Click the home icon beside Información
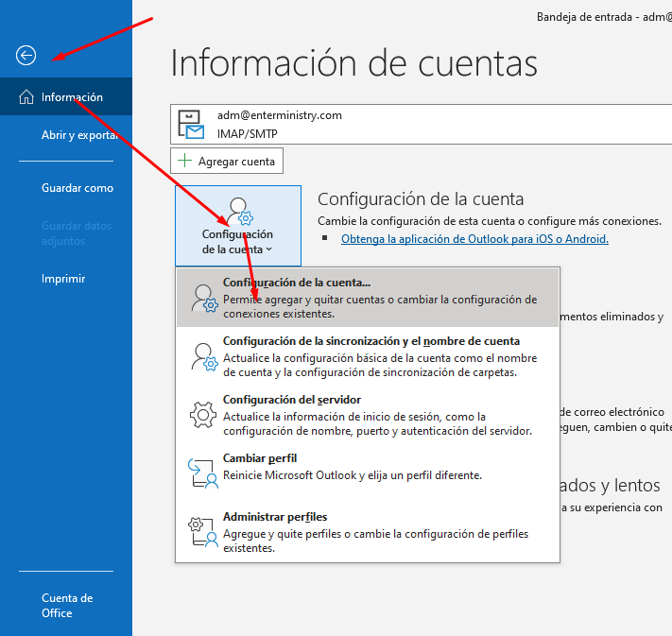The height and width of the screenshot is (636, 672). click(26, 97)
